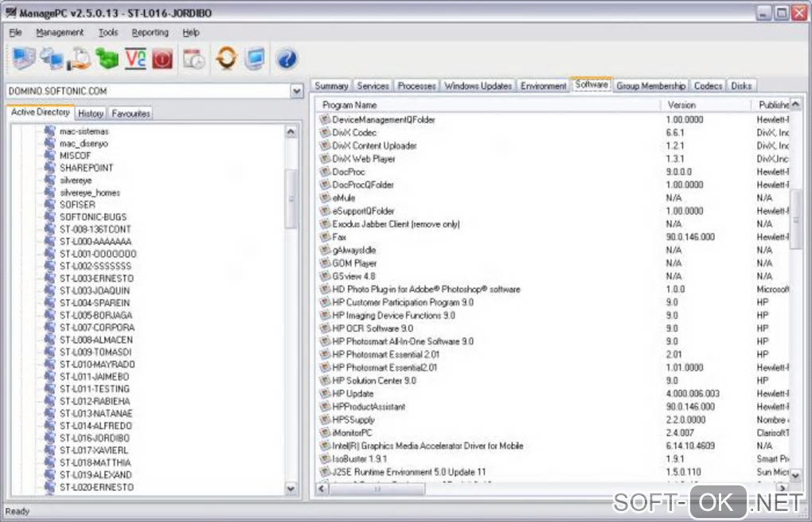This screenshot has width=812, height=522.
Task: Open the Management menu
Action: [x=60, y=32]
